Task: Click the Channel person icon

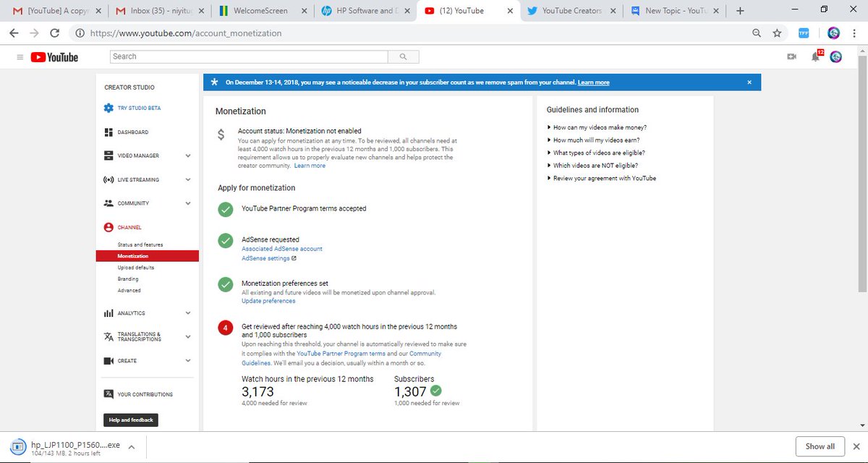Action: click(x=109, y=227)
